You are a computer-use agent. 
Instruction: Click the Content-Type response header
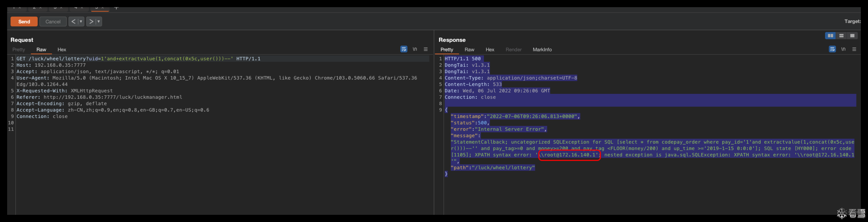pyautogui.click(x=511, y=78)
